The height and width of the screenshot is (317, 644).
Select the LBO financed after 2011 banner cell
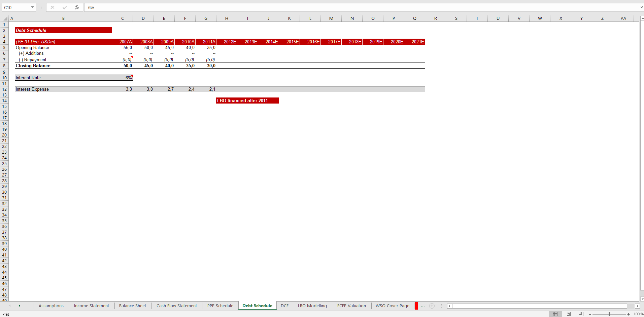[247, 101]
